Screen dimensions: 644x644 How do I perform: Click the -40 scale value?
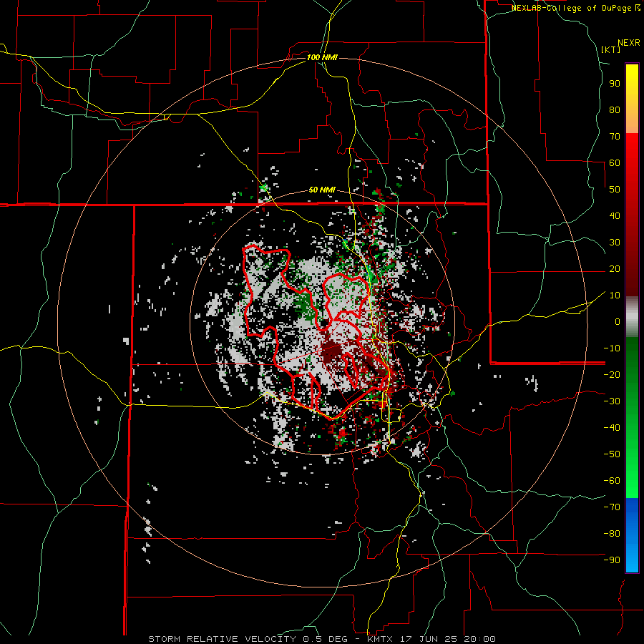tap(612, 428)
